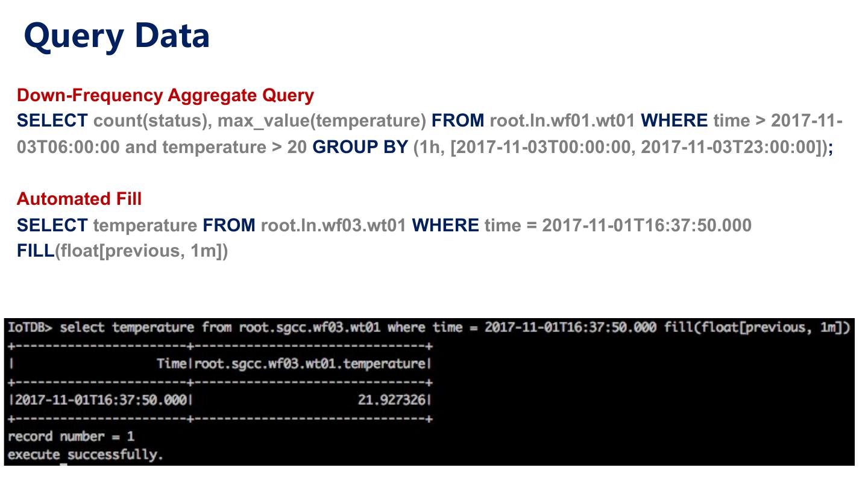Click the timestamp cell in result row
Screen dimensions: 868x488
coord(101,400)
